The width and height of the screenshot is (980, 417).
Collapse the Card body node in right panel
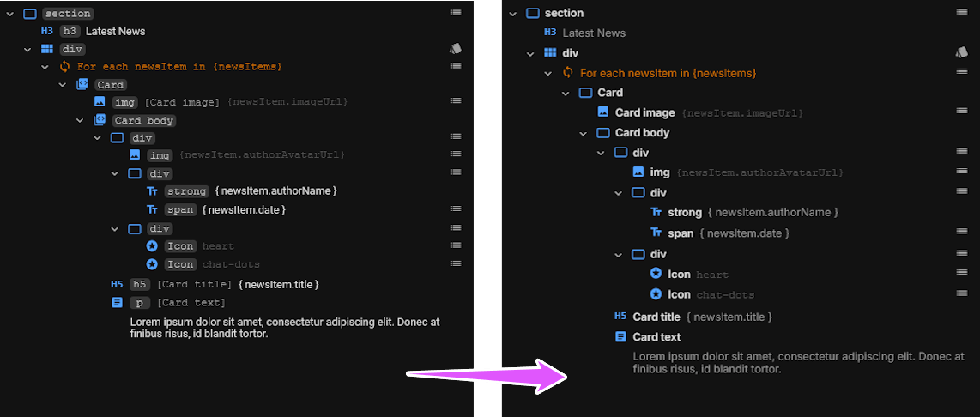[x=584, y=133]
